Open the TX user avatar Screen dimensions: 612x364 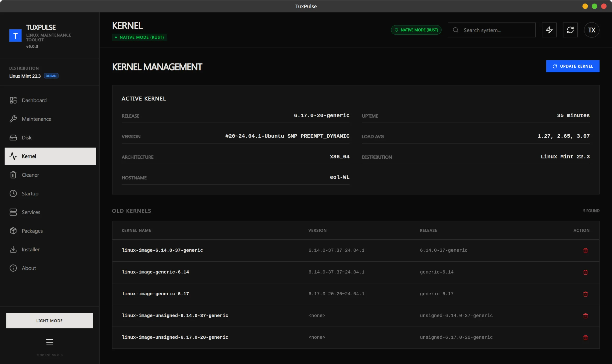[x=591, y=30]
